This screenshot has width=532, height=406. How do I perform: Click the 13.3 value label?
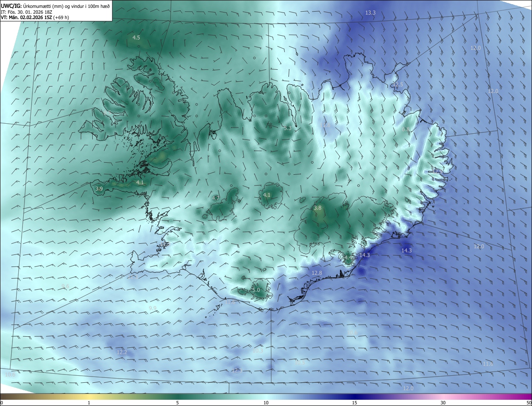[370, 13]
